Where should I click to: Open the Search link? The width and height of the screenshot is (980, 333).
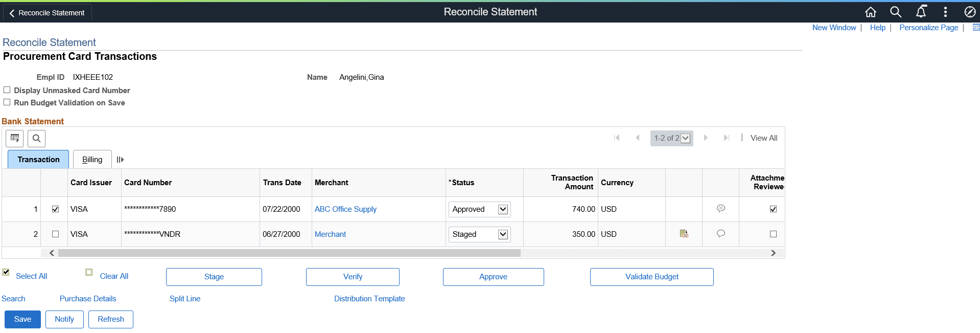[x=13, y=299]
